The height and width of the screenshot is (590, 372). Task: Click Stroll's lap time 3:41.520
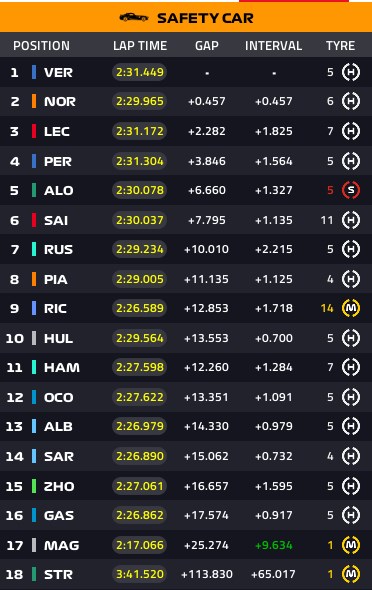(140, 574)
